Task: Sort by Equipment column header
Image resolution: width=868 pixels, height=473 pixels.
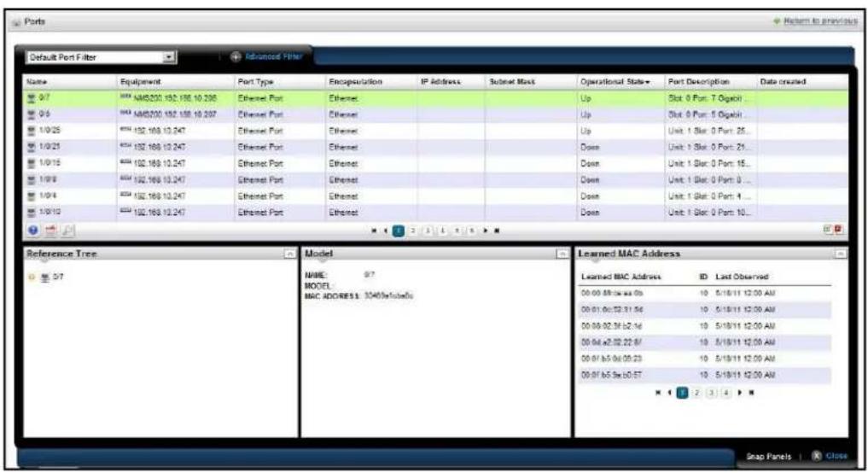Action: pos(175,82)
